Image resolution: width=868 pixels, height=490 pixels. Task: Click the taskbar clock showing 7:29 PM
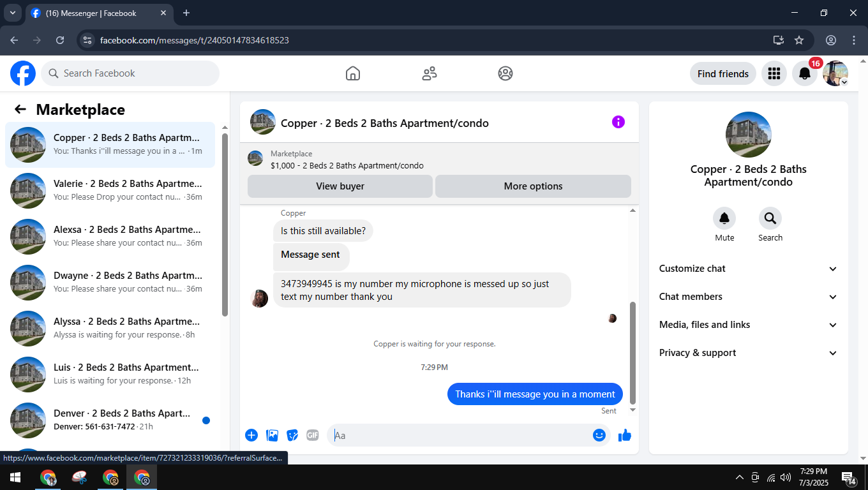pyautogui.click(x=812, y=477)
